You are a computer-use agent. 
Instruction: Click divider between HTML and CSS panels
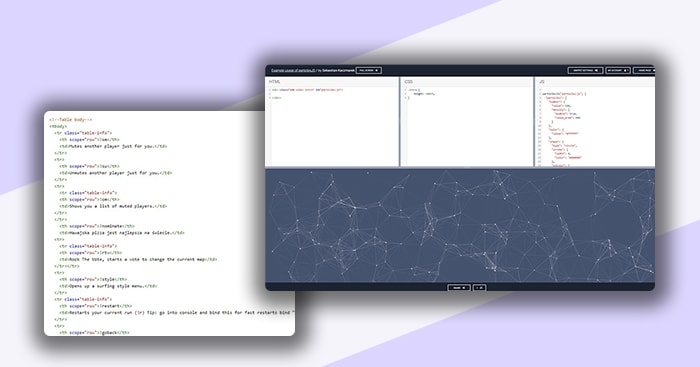pyautogui.click(x=400, y=122)
